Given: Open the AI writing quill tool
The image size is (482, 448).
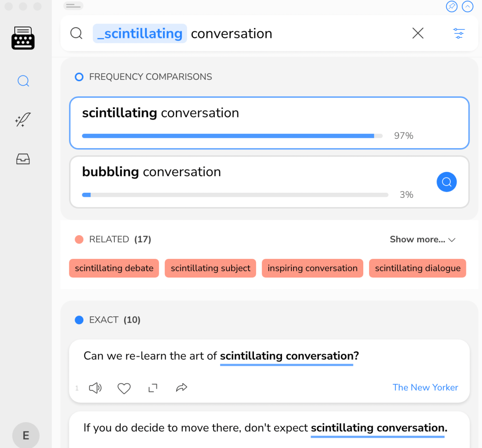Looking at the screenshot, I should point(23,120).
